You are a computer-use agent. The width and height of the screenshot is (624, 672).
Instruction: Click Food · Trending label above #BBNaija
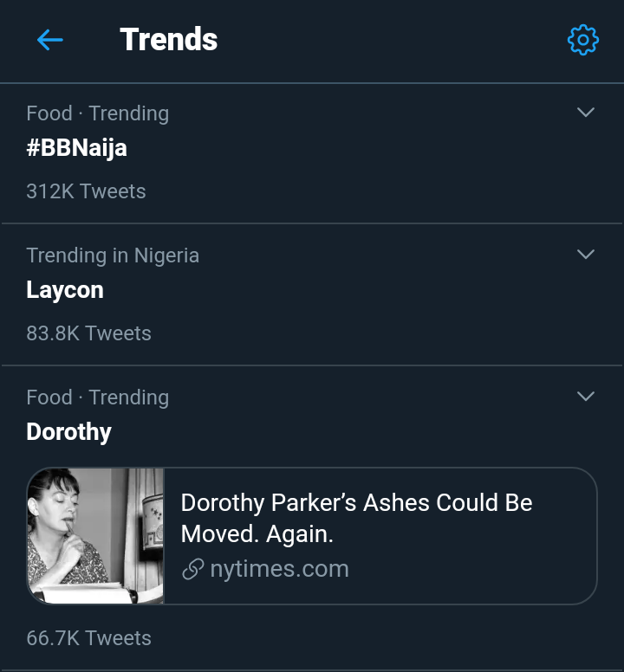pyautogui.click(x=97, y=113)
